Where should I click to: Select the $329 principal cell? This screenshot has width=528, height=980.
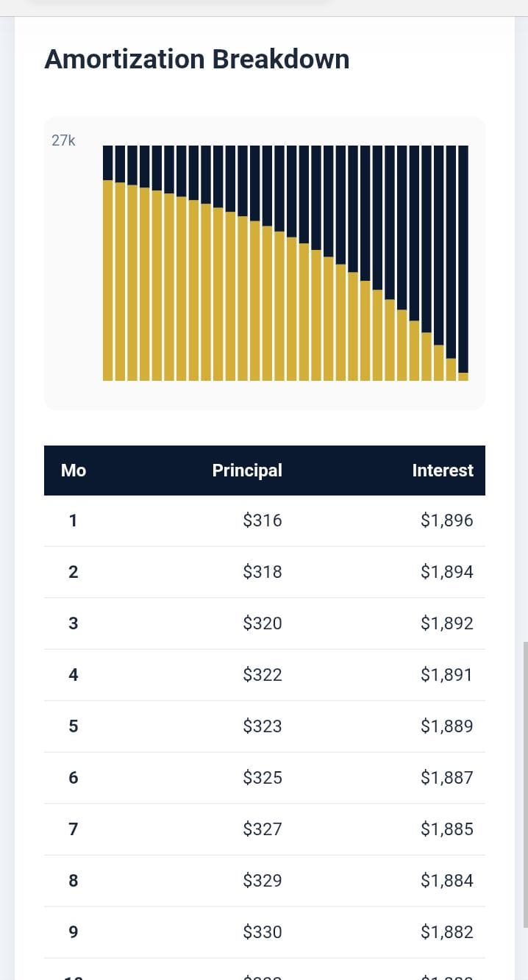click(x=263, y=881)
